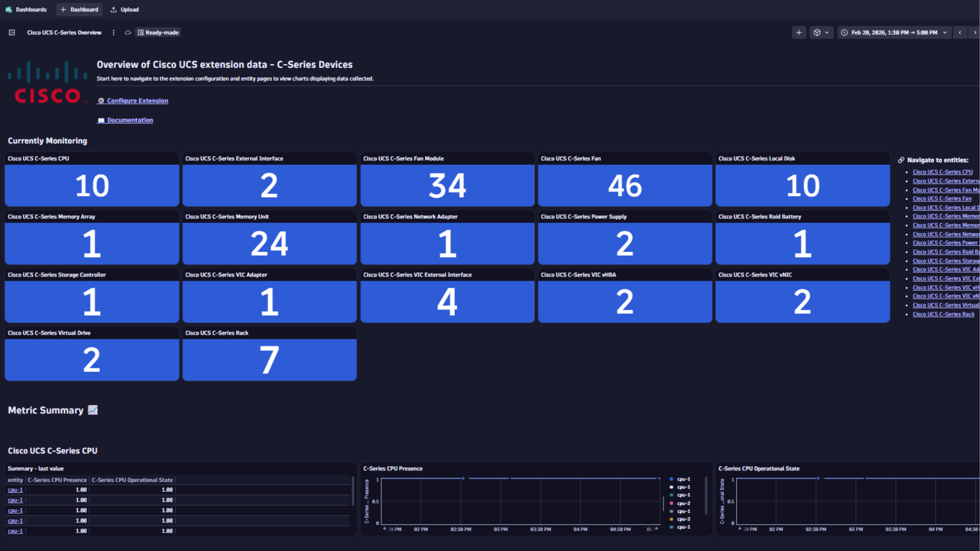Click the chart icon beside Metric Summary
This screenshot has height=551, width=980.
tap(92, 410)
